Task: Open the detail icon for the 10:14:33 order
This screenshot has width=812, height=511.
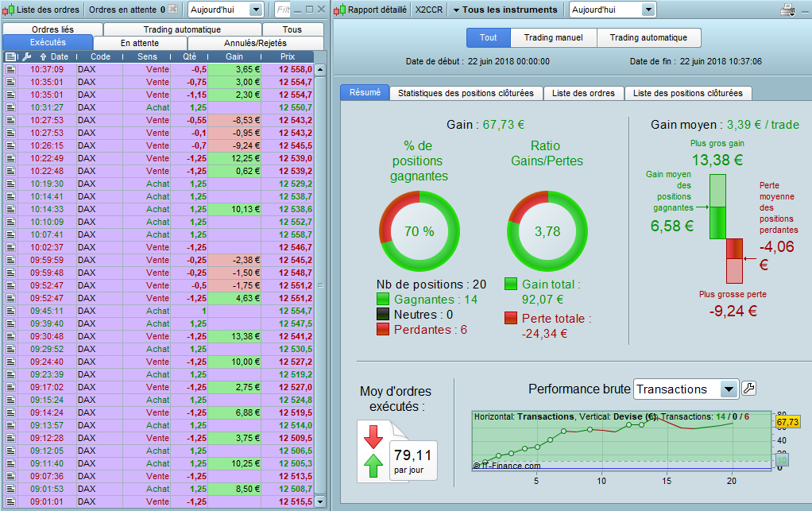Action: pos(10,209)
